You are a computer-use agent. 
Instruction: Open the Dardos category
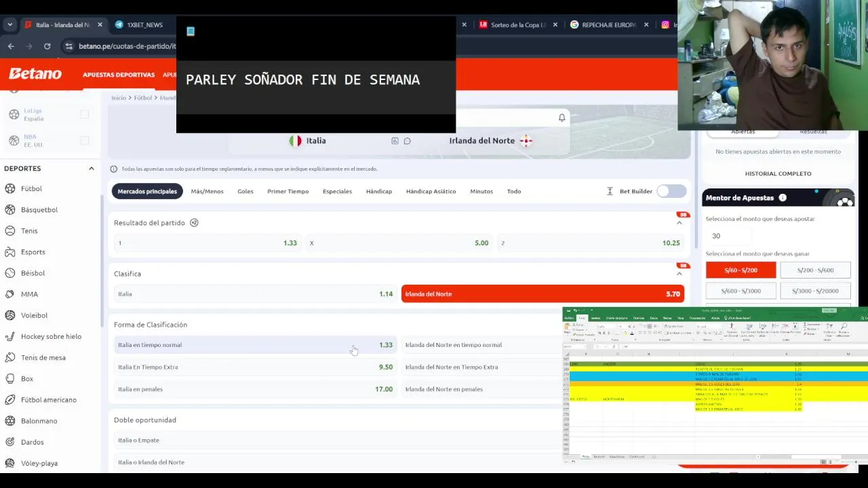coord(33,442)
